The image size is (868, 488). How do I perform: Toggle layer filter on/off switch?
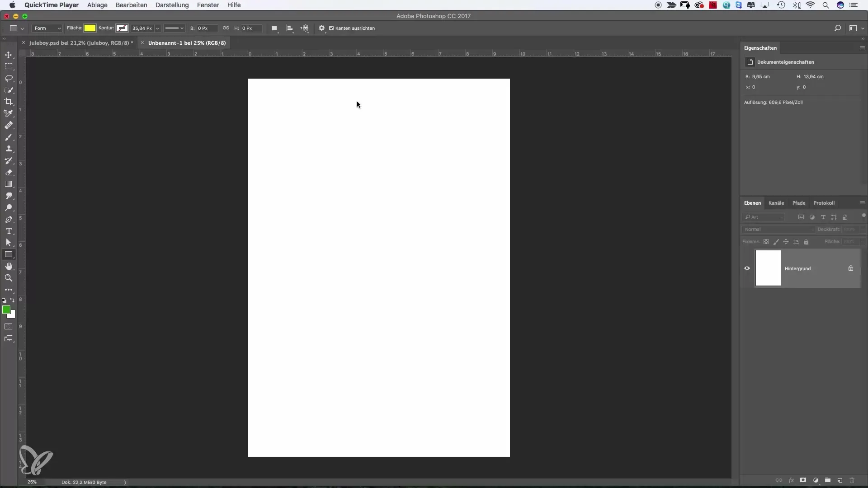863,216
